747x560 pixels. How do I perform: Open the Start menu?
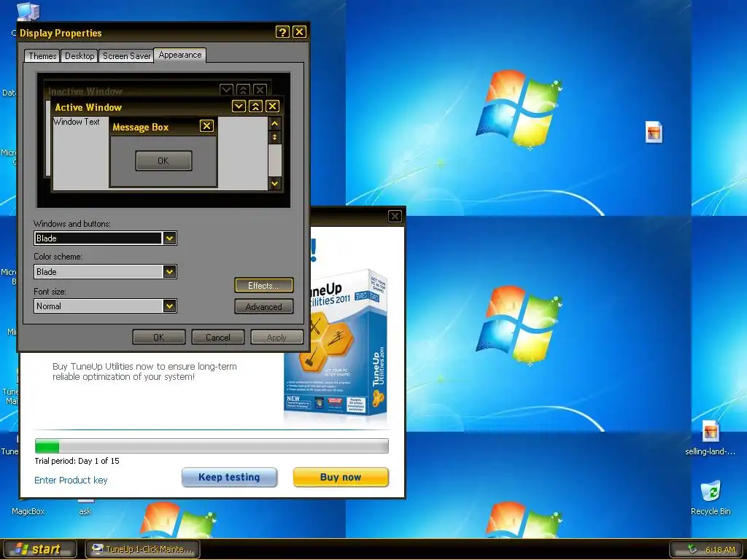pos(39,549)
